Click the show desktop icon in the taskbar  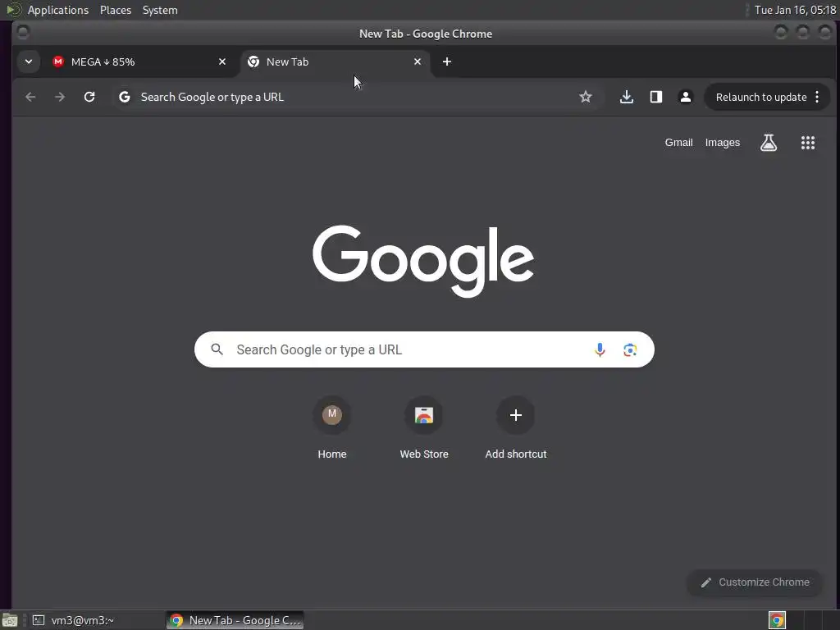[x=10, y=620]
